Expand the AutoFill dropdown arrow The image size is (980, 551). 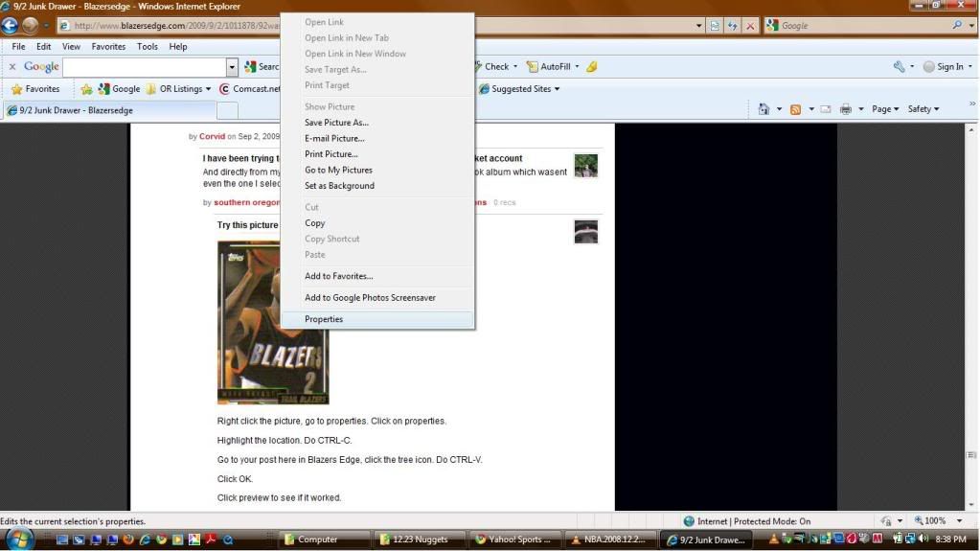tap(577, 66)
